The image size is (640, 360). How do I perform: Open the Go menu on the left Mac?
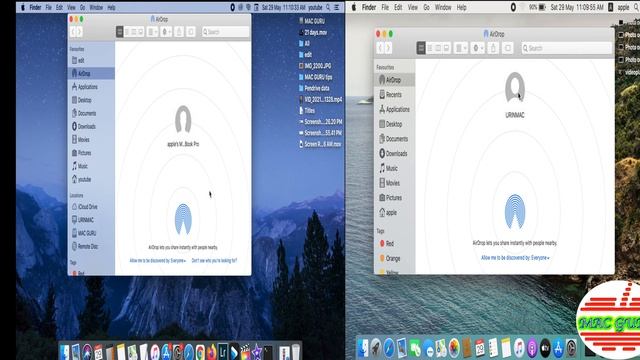[x=83, y=7]
